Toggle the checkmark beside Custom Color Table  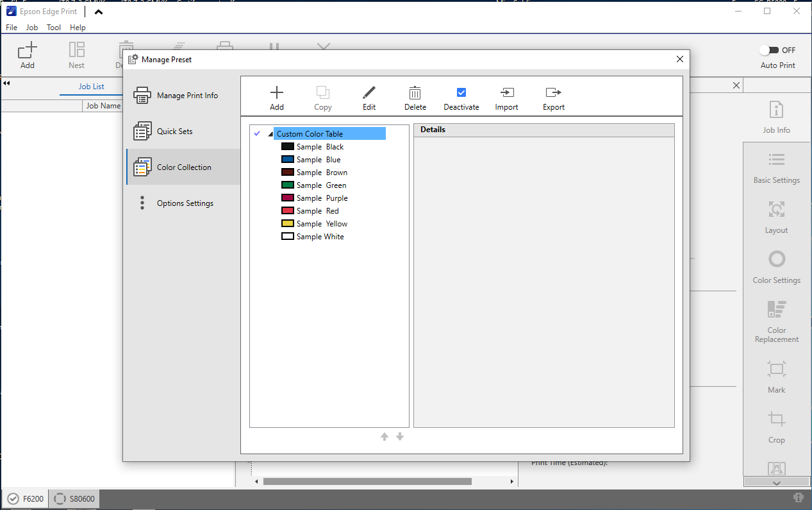257,133
